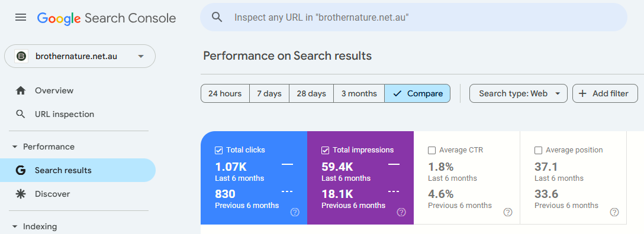Click the Inspect any URL input field
Viewport: 644px width, 234px height.
pos(414,17)
